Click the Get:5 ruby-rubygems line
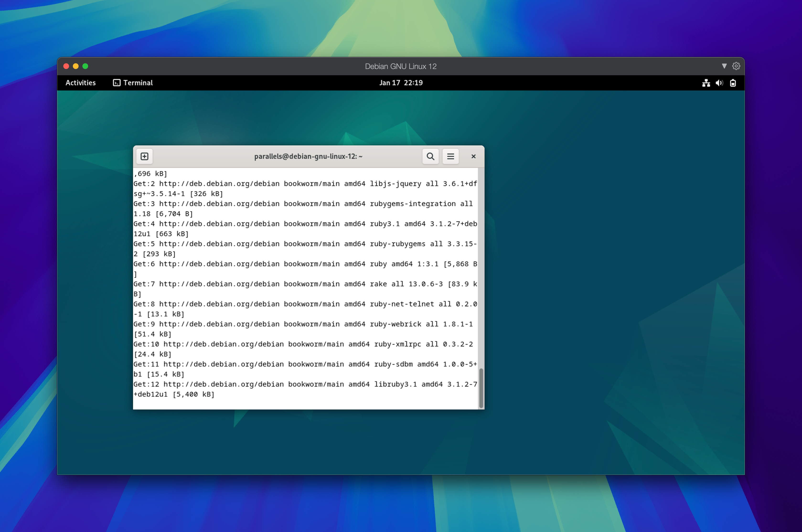Screen dimensions: 802x532 click(x=305, y=244)
